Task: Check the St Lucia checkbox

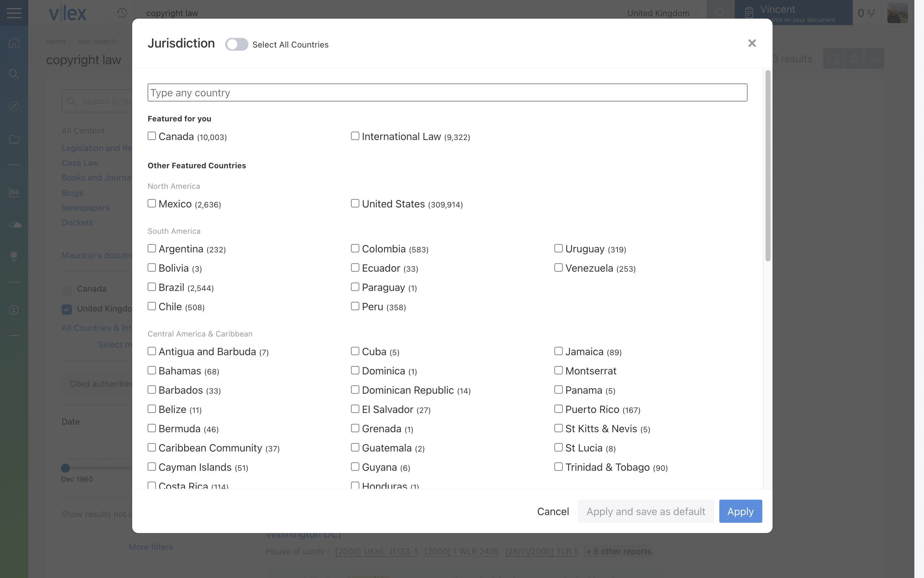Action: (x=558, y=448)
